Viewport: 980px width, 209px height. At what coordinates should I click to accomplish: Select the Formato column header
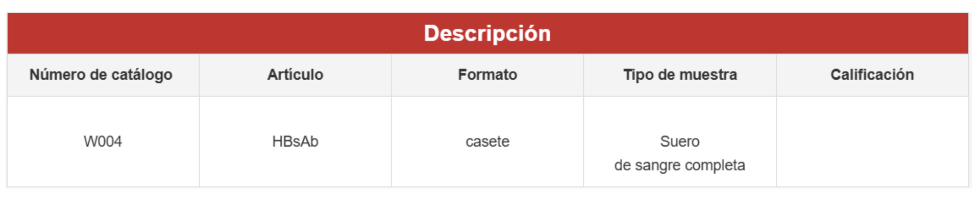click(487, 75)
